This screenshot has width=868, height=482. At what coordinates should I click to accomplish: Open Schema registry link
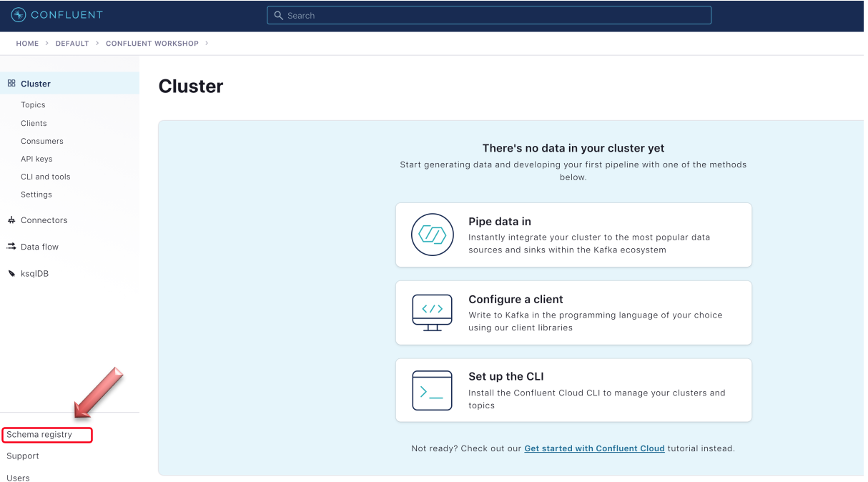click(39, 435)
